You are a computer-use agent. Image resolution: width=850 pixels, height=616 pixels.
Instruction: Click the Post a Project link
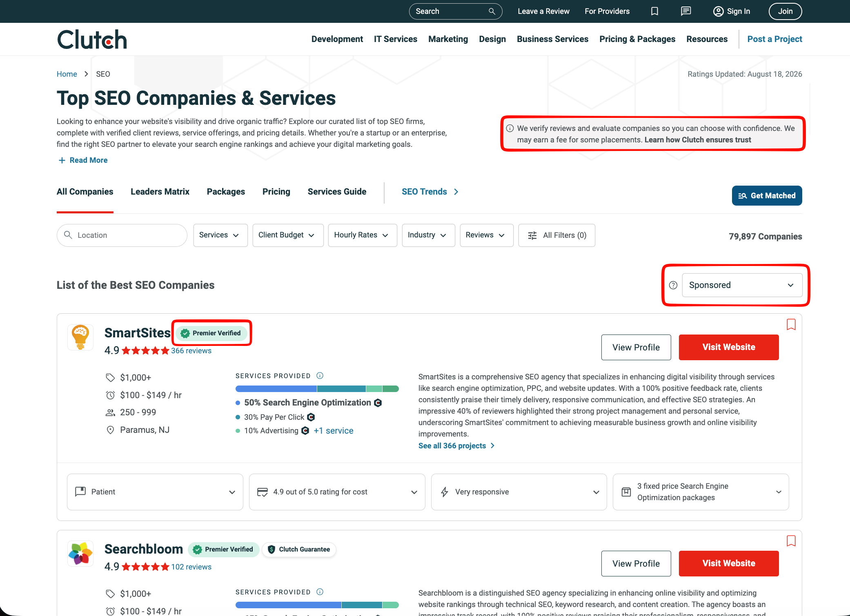(775, 39)
